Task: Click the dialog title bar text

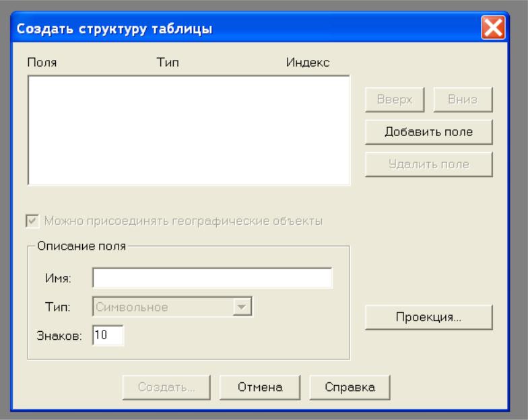Action: click(x=114, y=29)
